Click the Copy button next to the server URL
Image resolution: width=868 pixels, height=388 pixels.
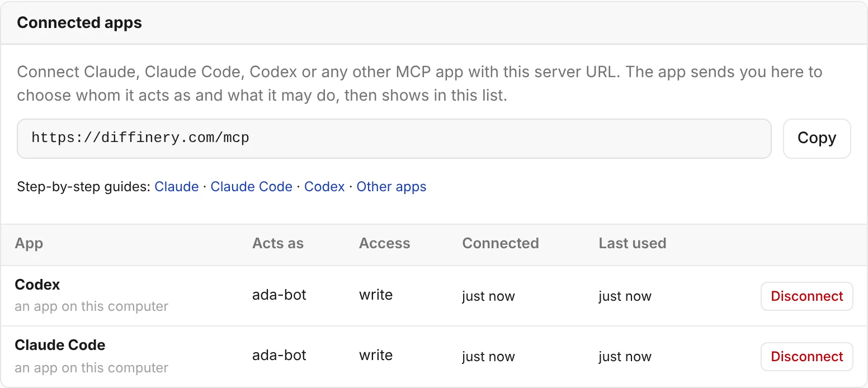(x=817, y=138)
